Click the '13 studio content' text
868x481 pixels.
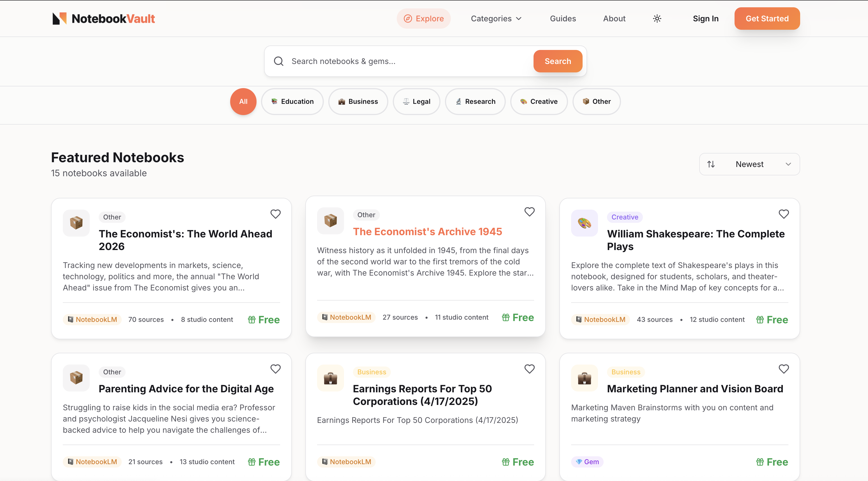[x=207, y=462]
